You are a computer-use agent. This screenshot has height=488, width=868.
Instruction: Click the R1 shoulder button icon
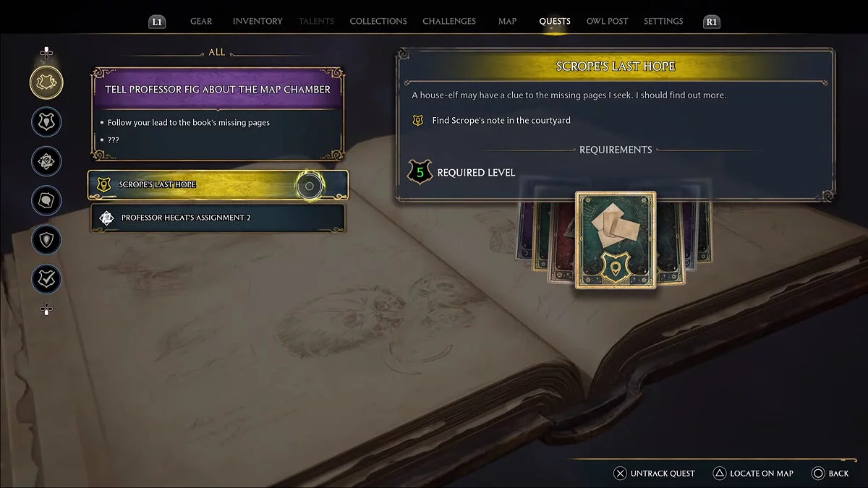pos(712,22)
